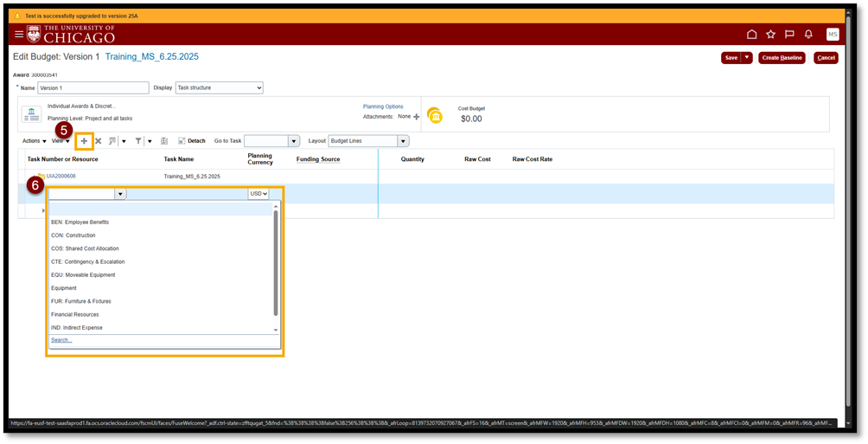The image size is (868, 444).
Task: Expand the Save button dropdown arrow
Action: coord(747,58)
